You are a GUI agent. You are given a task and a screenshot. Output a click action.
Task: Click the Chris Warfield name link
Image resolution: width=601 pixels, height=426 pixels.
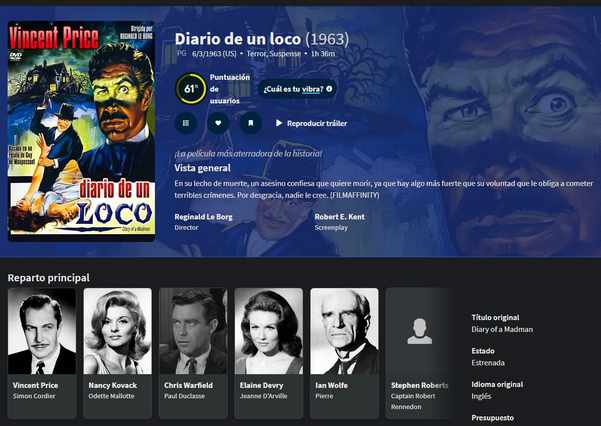[x=188, y=385]
